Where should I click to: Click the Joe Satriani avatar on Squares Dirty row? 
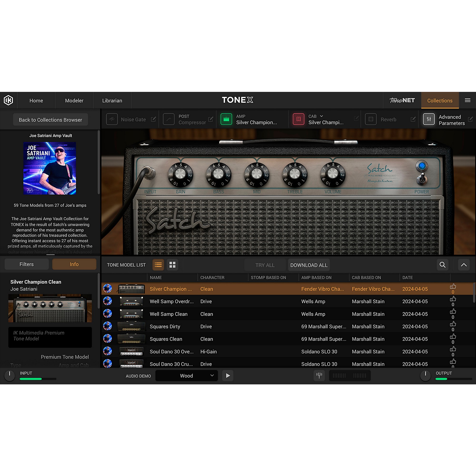point(107,326)
